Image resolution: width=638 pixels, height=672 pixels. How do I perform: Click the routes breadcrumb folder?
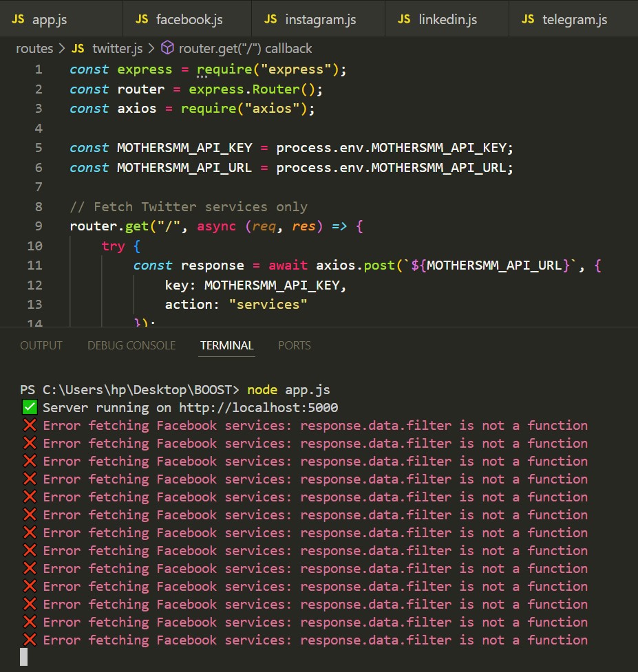click(34, 48)
